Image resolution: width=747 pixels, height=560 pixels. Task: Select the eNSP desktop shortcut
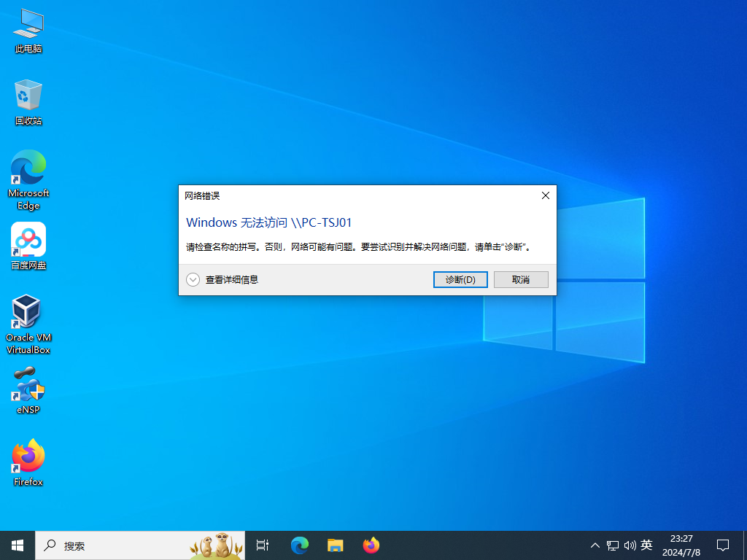tap(28, 391)
